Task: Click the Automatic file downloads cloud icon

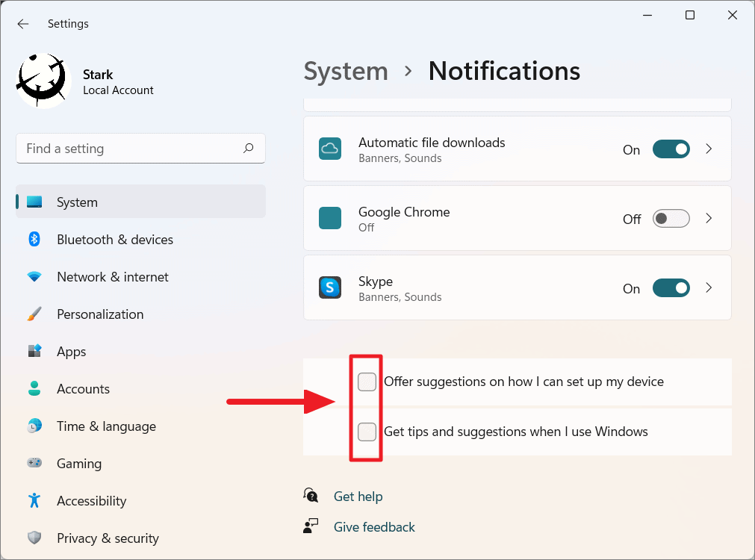Action: [x=329, y=149]
